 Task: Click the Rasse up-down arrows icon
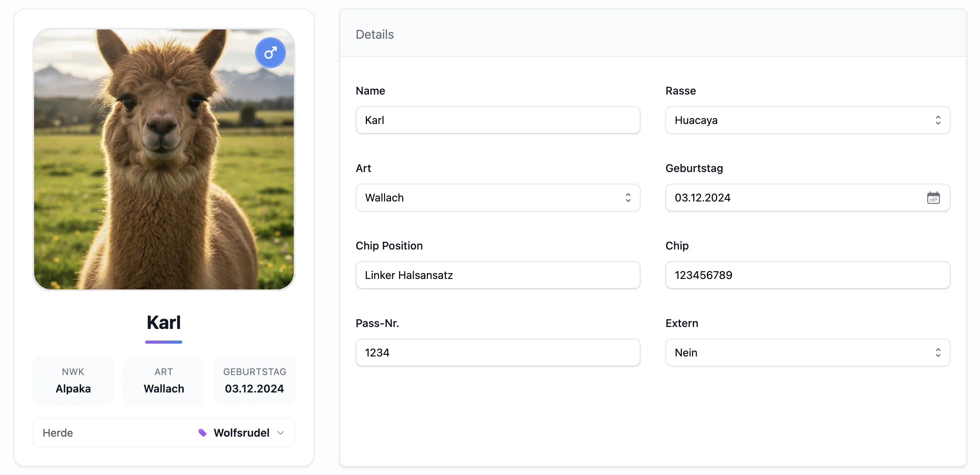tap(938, 120)
